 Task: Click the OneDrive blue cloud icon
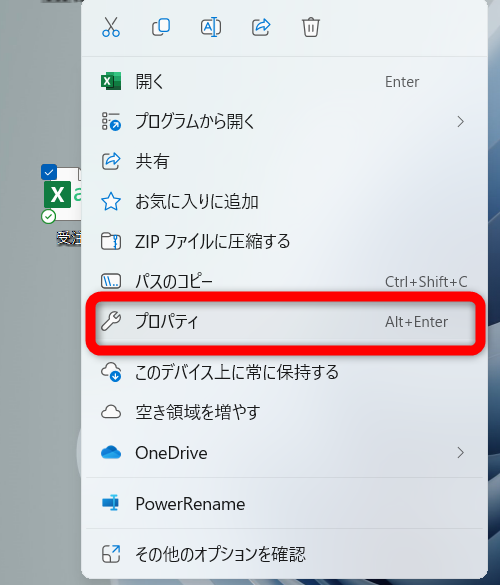pos(111,453)
